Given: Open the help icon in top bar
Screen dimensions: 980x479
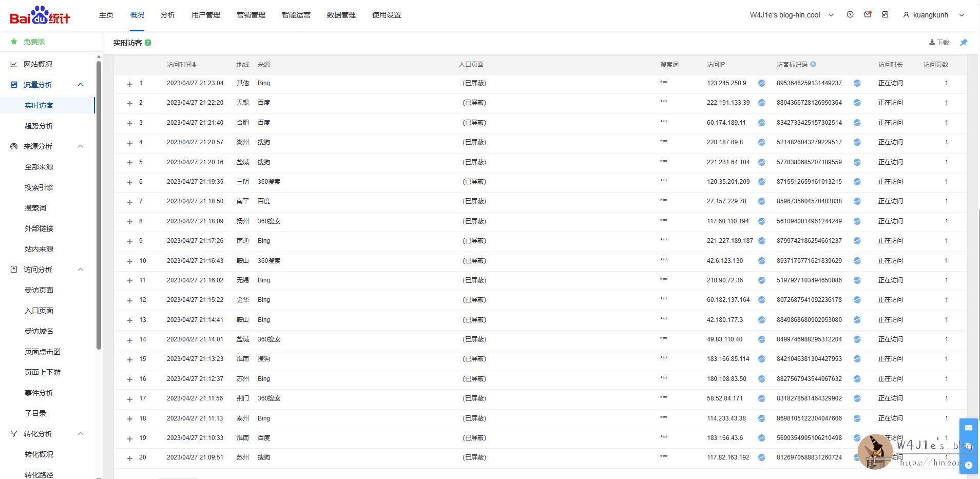Looking at the screenshot, I should point(850,15).
